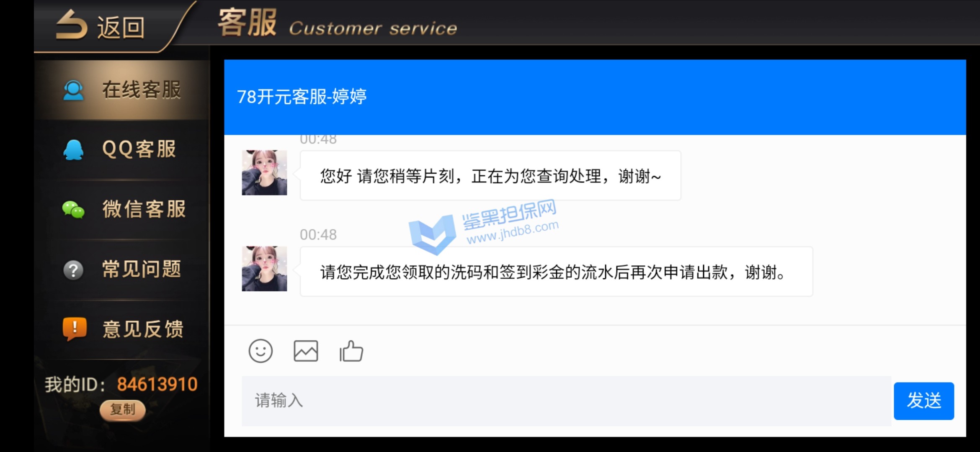Click the 返回 back text

121,28
